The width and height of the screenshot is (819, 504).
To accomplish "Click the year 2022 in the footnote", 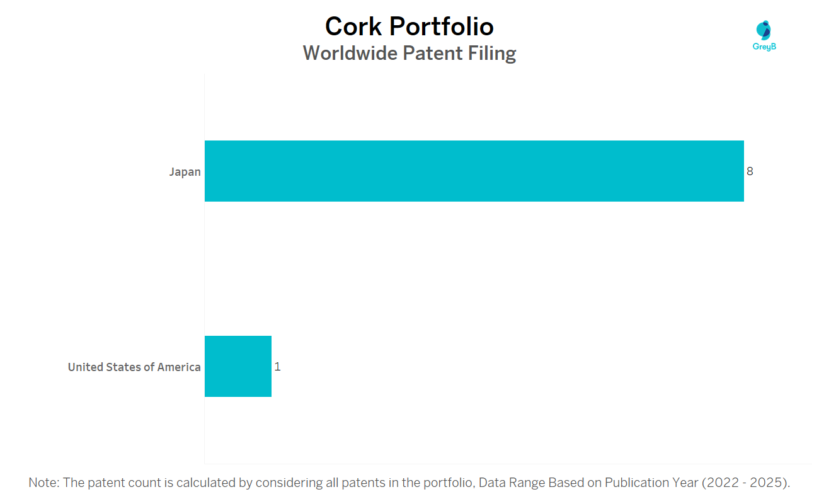I will coord(718,483).
